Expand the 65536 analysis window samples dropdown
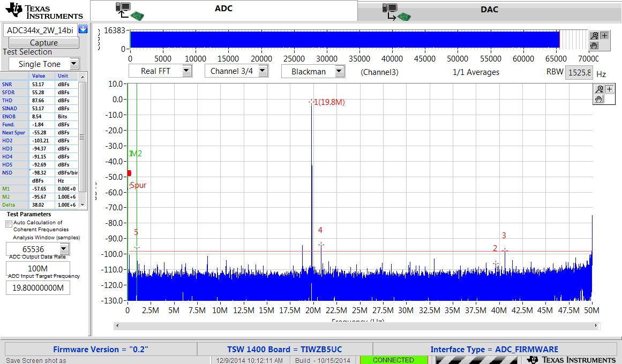 click(x=64, y=249)
